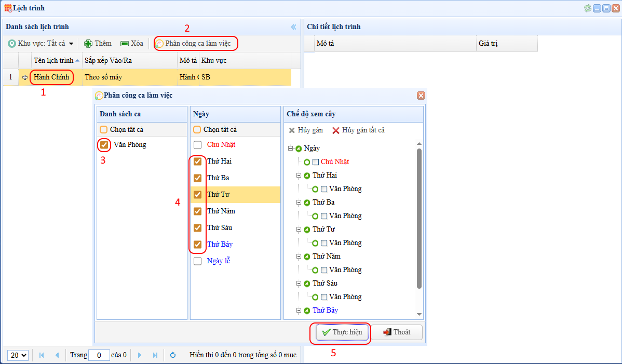Click the green minus Xóa icon
This screenshot has height=364, width=622.
(125, 43)
